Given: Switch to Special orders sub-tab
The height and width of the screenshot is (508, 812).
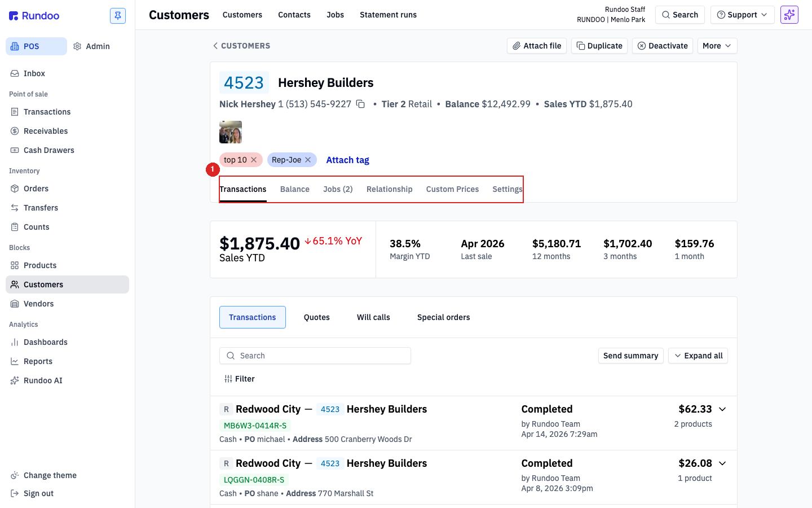Looking at the screenshot, I should coord(444,317).
